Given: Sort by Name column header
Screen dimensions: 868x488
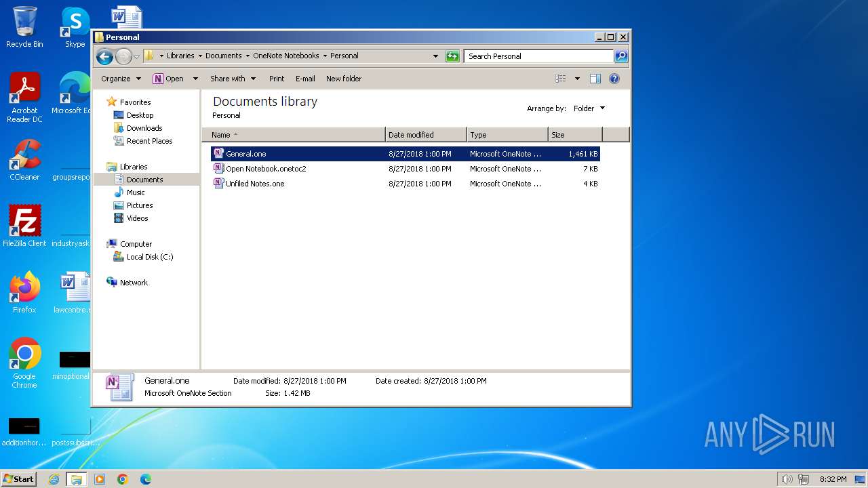Looking at the screenshot, I should tap(294, 135).
